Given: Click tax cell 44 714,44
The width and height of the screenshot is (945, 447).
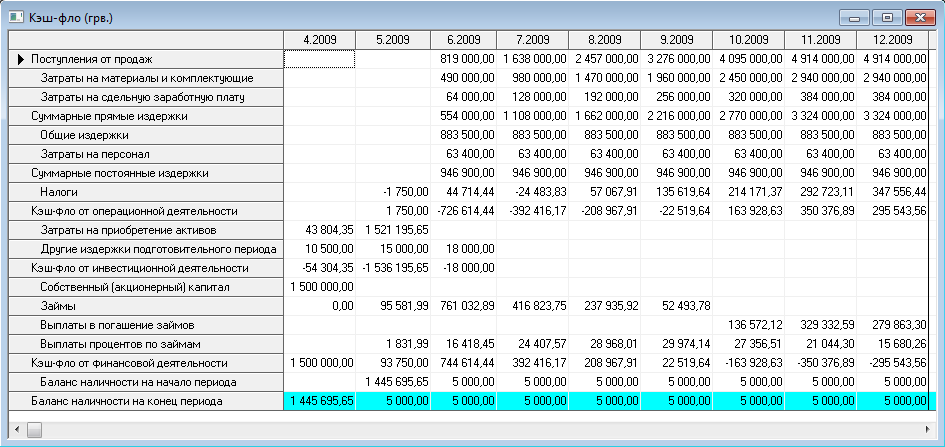Looking at the screenshot, I should [x=464, y=192].
